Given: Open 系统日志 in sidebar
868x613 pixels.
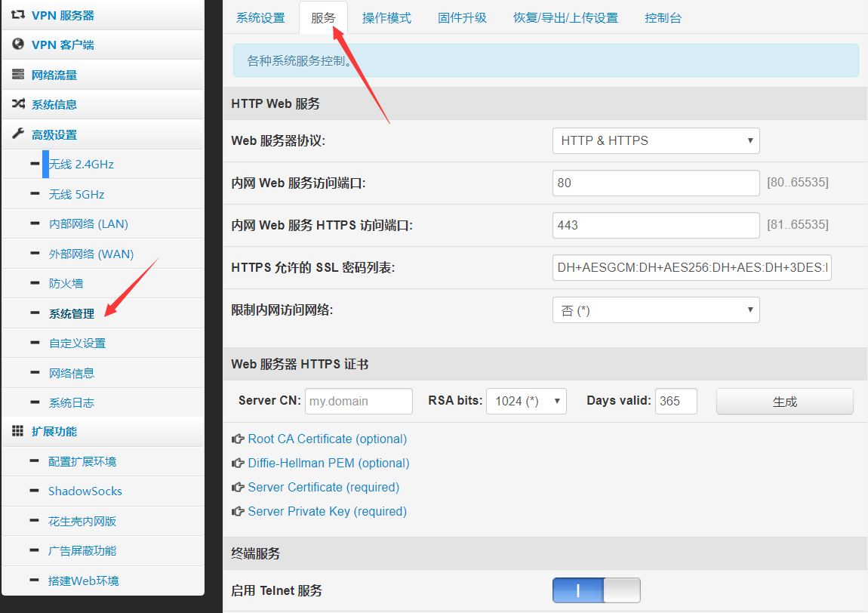Looking at the screenshot, I should [72, 402].
